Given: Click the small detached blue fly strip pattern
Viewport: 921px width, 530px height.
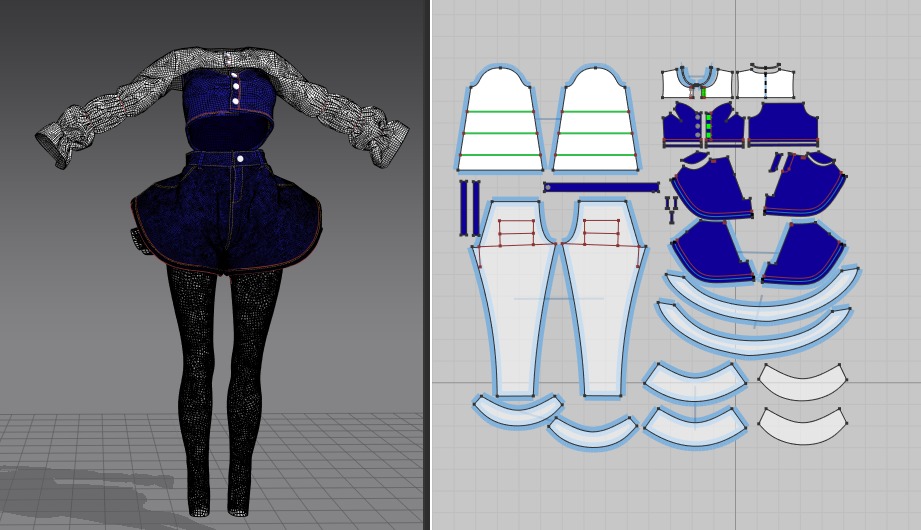Looking at the screenshot, I should pos(777,163).
